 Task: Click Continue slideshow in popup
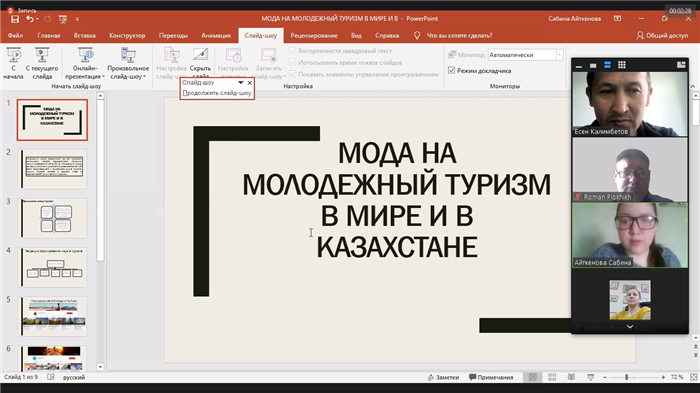pos(217,93)
